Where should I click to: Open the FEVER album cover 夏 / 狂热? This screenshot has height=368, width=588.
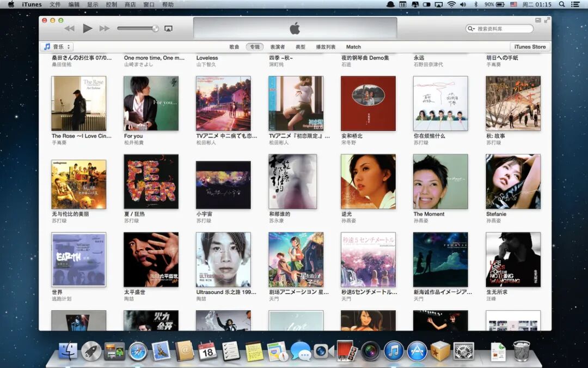click(151, 182)
